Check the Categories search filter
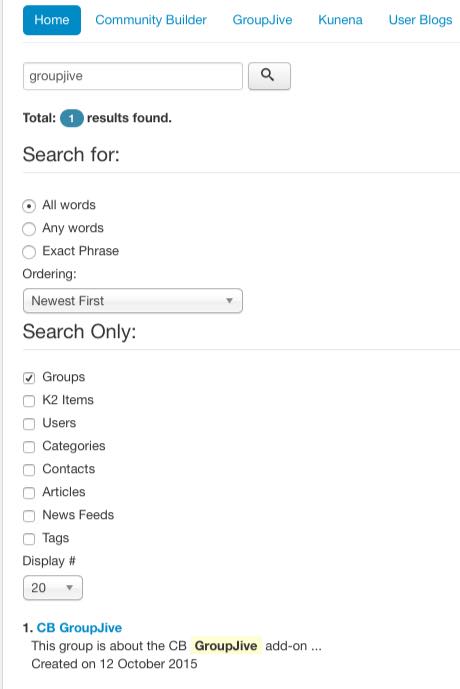 tap(29, 446)
